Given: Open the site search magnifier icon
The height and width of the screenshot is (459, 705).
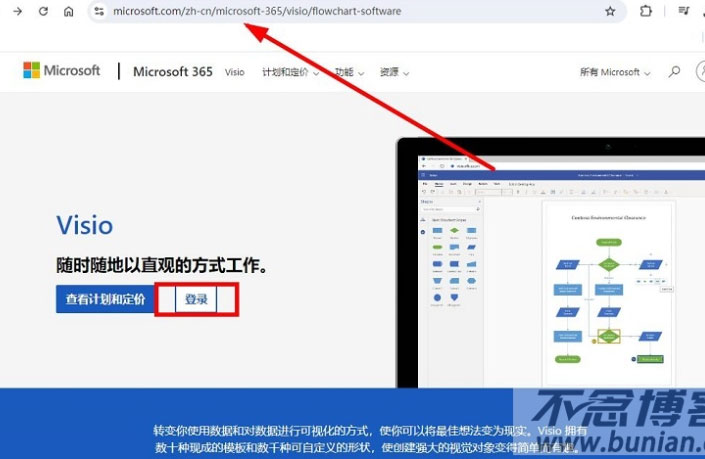Looking at the screenshot, I should (674, 71).
